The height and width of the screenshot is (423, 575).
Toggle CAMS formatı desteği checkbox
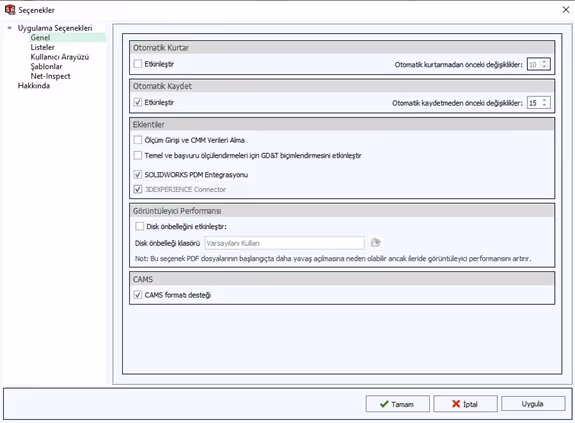pyautogui.click(x=138, y=295)
